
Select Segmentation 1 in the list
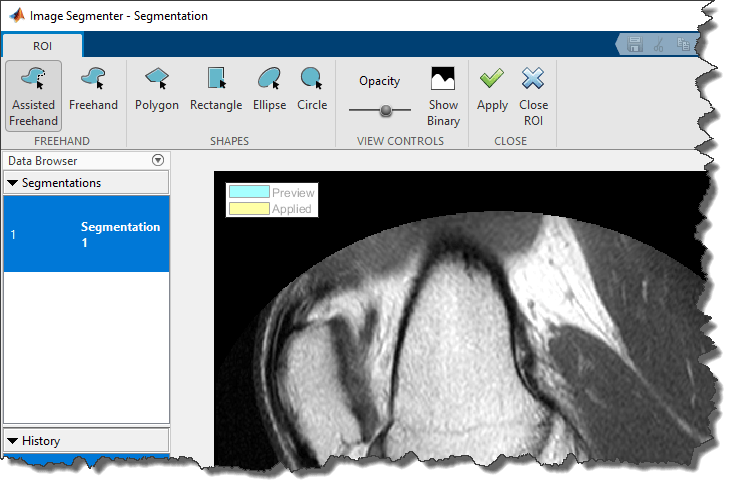86,234
